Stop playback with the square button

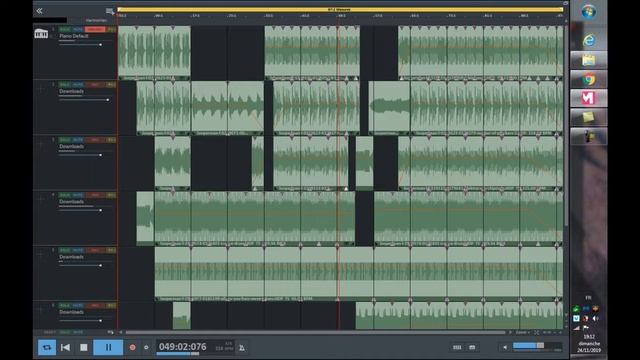tap(84, 347)
